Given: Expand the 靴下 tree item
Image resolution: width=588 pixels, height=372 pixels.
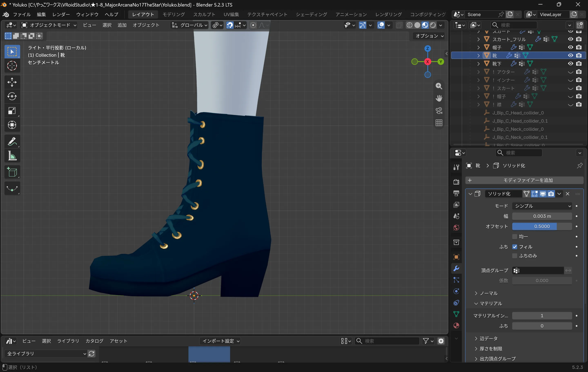Looking at the screenshot, I should (478, 64).
